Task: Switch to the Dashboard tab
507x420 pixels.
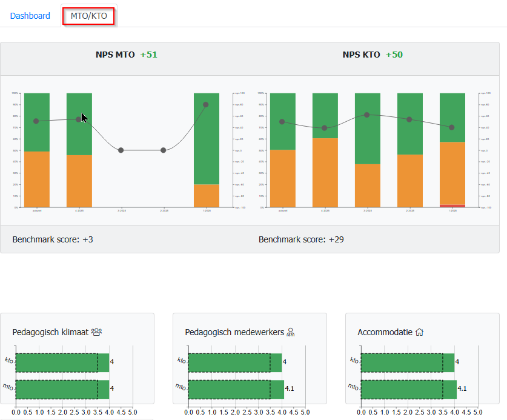Action: (30, 16)
